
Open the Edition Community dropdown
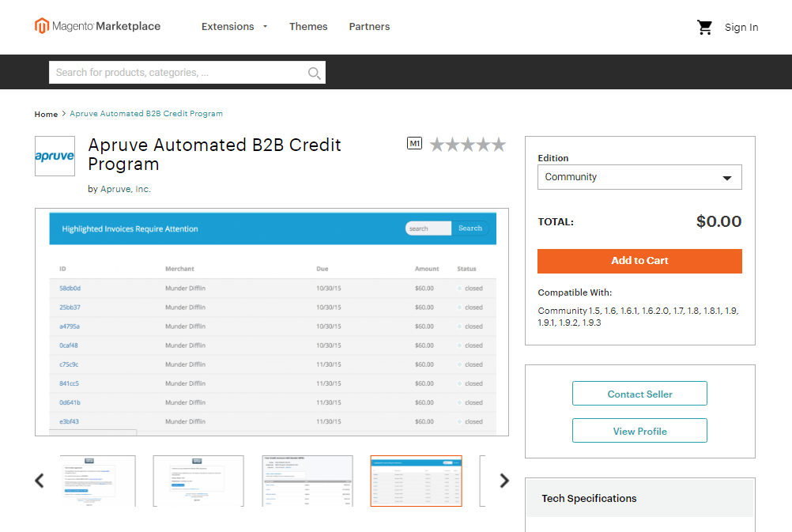[639, 177]
